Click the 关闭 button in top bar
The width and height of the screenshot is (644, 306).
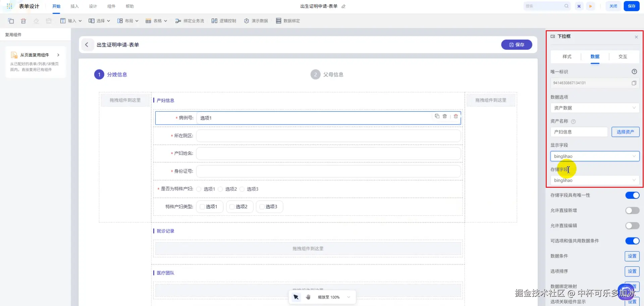[x=613, y=6]
